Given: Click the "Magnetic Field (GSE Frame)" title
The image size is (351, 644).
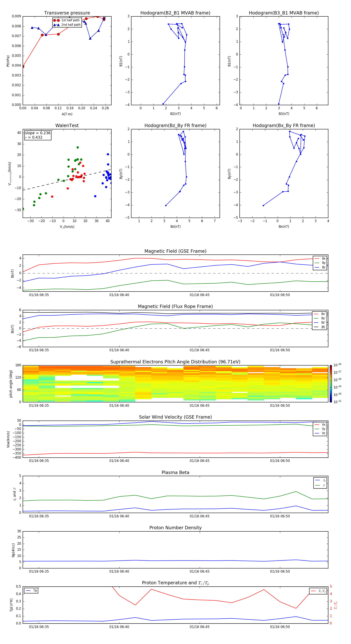Looking at the screenshot, I should pyautogui.click(x=175, y=251).
